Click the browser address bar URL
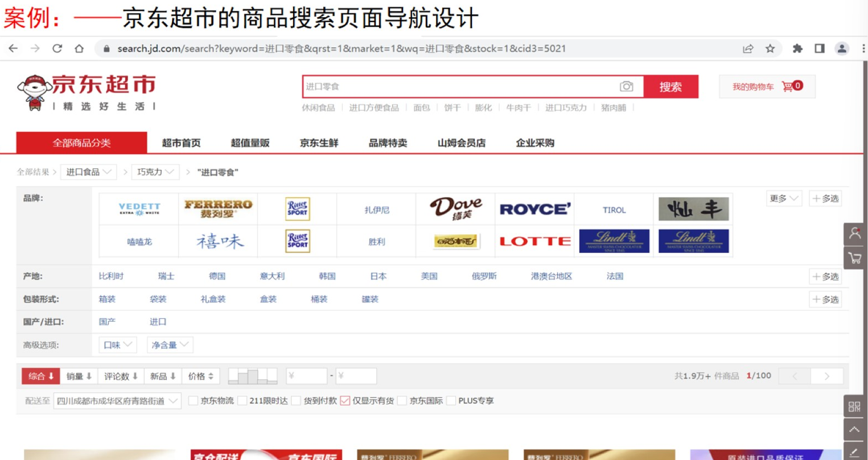 coord(342,49)
